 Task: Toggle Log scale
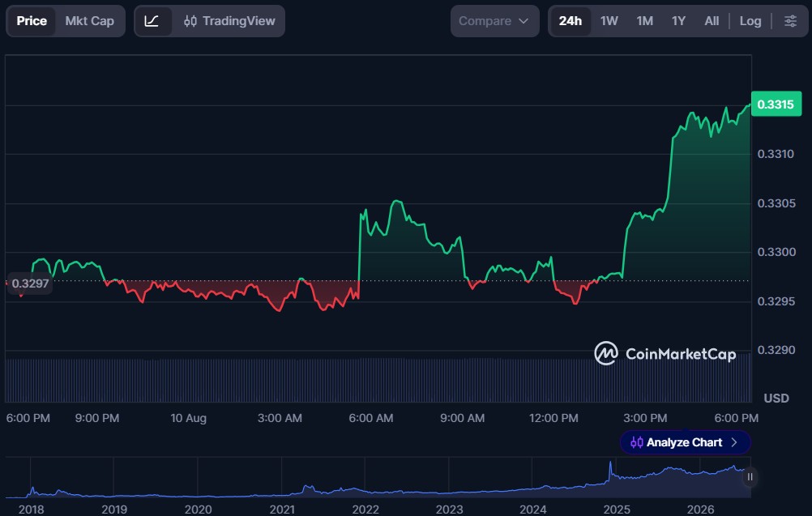coord(750,21)
